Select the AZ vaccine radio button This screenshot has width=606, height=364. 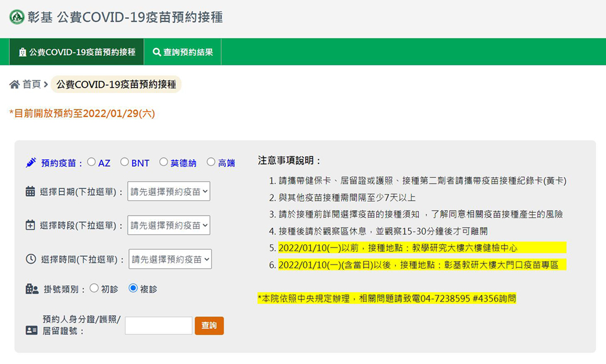pyautogui.click(x=91, y=162)
